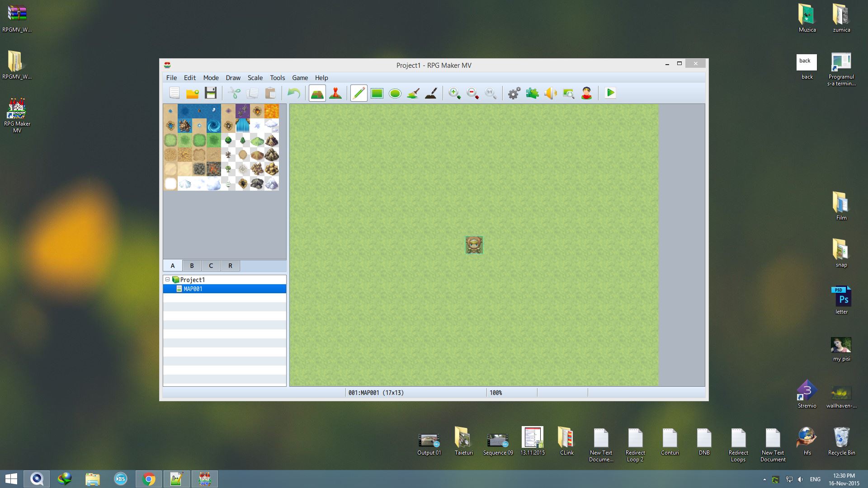Screen dimensions: 868x488
Task: Switch to tileset tab R
Action: (230, 266)
